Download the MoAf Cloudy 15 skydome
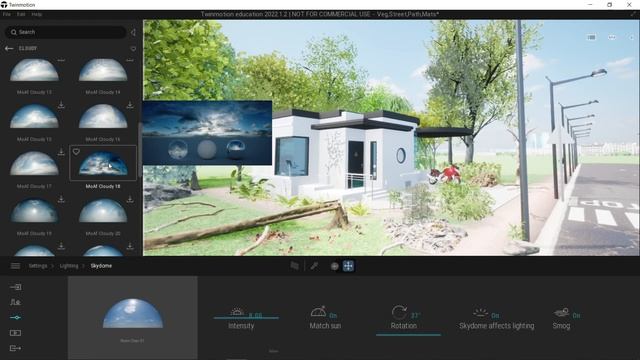Screen dimensions: 640x360 click(61, 105)
